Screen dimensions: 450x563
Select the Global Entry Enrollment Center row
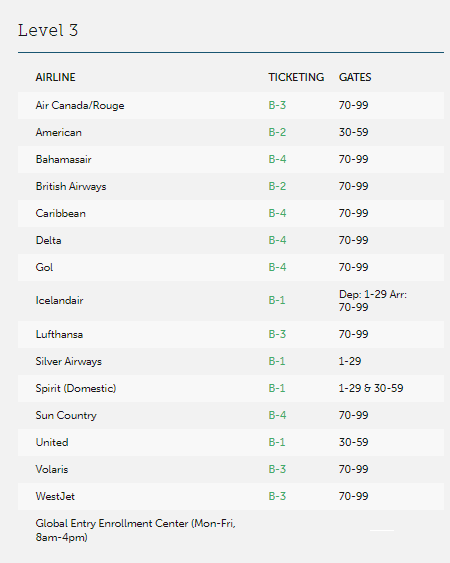[x=231, y=530]
